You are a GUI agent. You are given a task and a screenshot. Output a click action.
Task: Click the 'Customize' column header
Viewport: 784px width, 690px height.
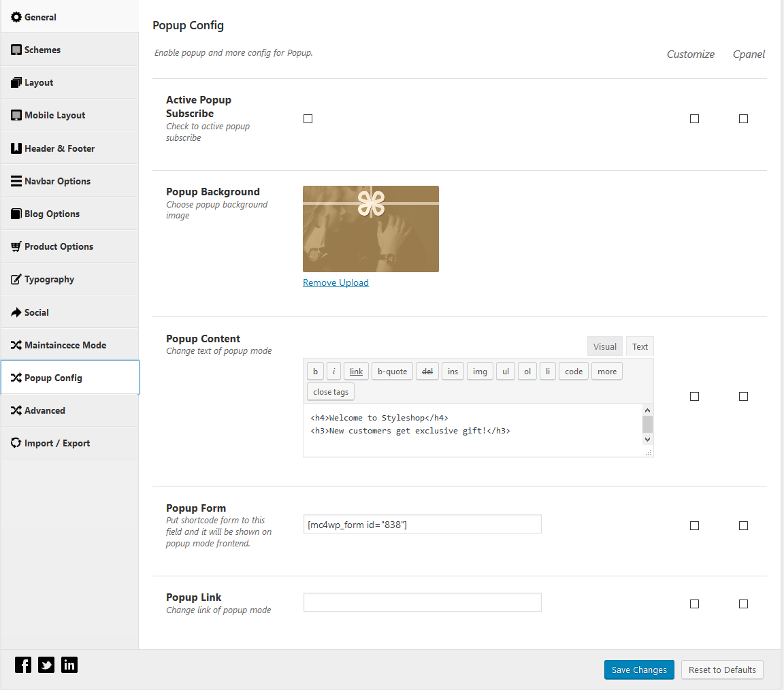[x=691, y=54]
